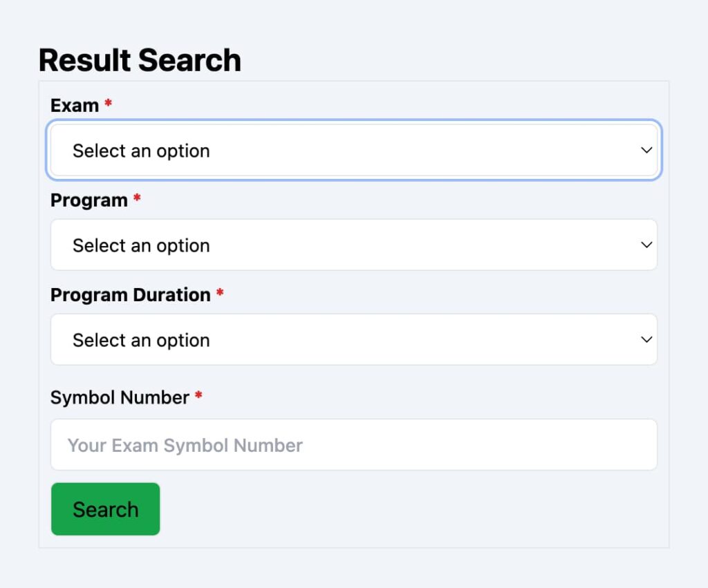Click the Symbol Number label
Image resolution: width=708 pixels, height=588 pixels.
(x=119, y=397)
